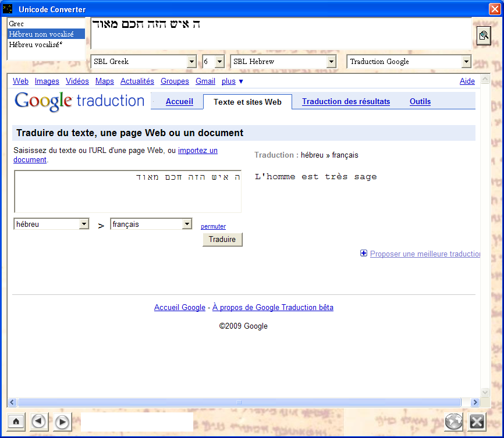Click the translated text L'homme est très sage
This screenshot has height=438, width=504.
[x=315, y=177]
